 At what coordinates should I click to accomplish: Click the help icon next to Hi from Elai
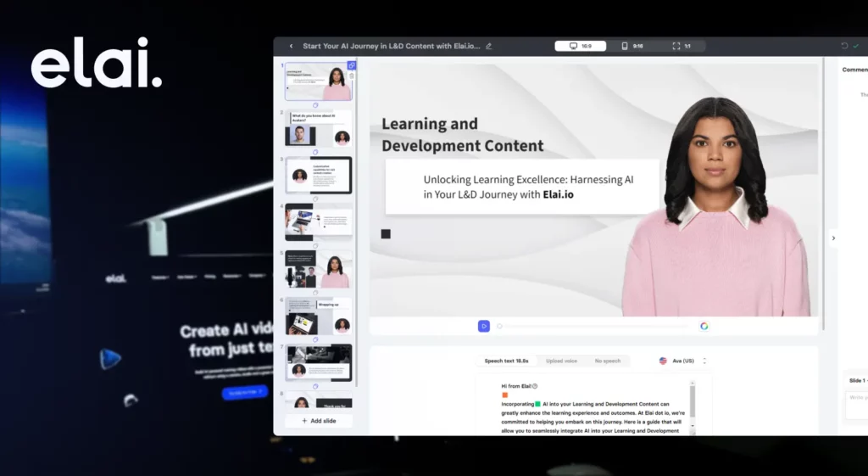tap(535, 386)
